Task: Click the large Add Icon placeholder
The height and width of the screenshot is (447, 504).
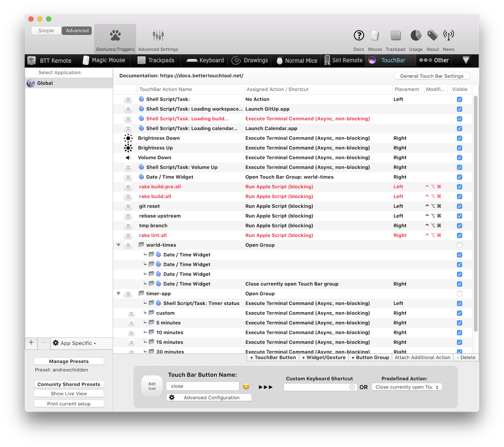Action: (x=152, y=386)
